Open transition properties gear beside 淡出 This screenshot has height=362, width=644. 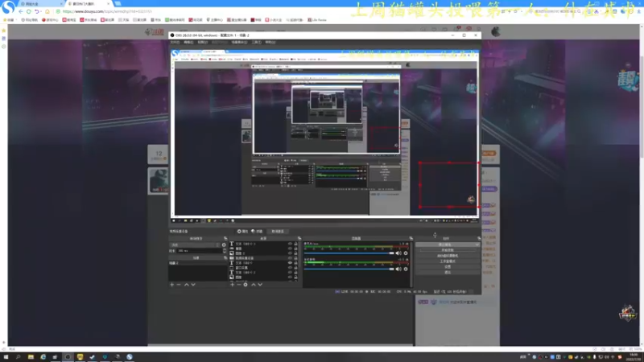pyautogui.click(x=224, y=245)
